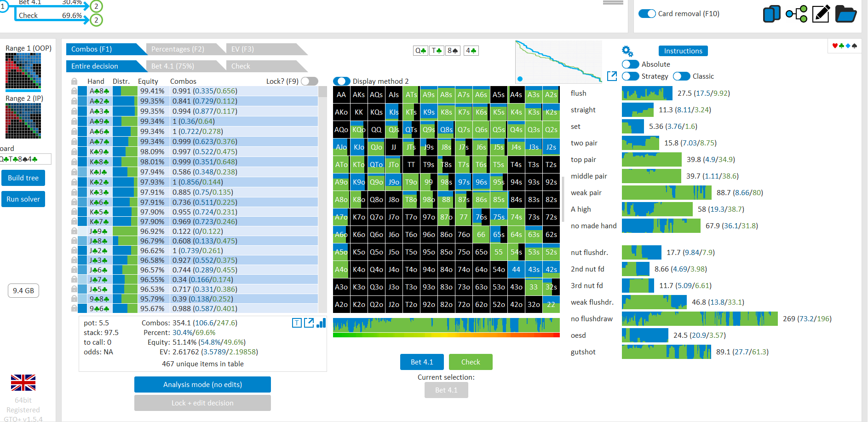Viewport: 868px width, 422px height.
Task: Open the Range 1 (OOP) grid thumbnail
Action: [x=23, y=71]
